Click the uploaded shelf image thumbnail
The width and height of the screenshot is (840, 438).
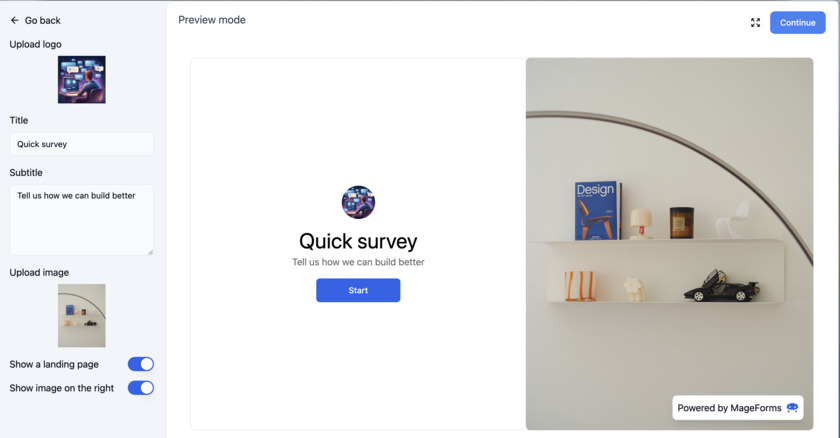[x=81, y=315]
